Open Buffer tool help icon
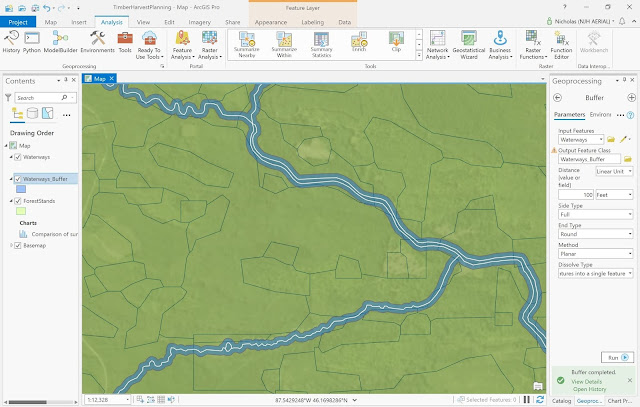The height and width of the screenshot is (407, 640). tap(630, 115)
